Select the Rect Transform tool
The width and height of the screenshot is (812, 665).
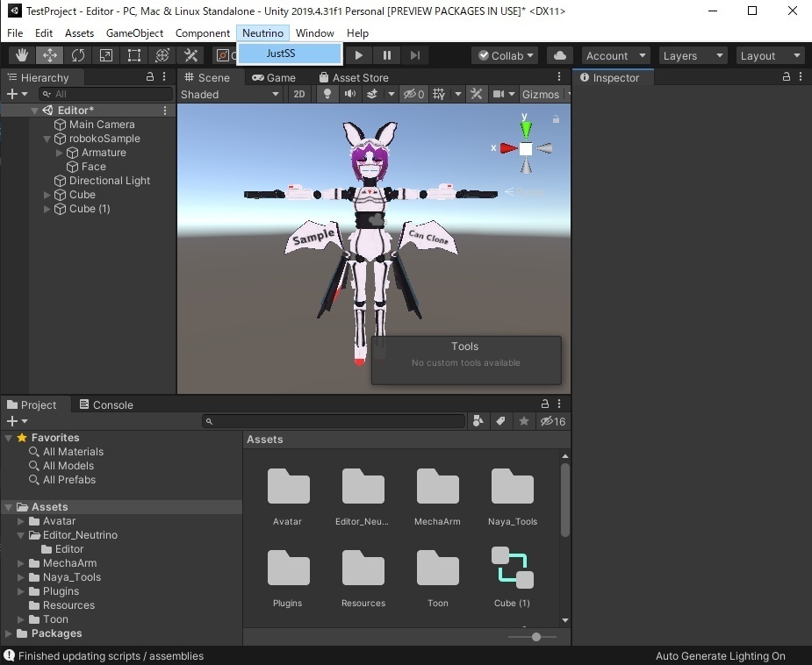133,54
